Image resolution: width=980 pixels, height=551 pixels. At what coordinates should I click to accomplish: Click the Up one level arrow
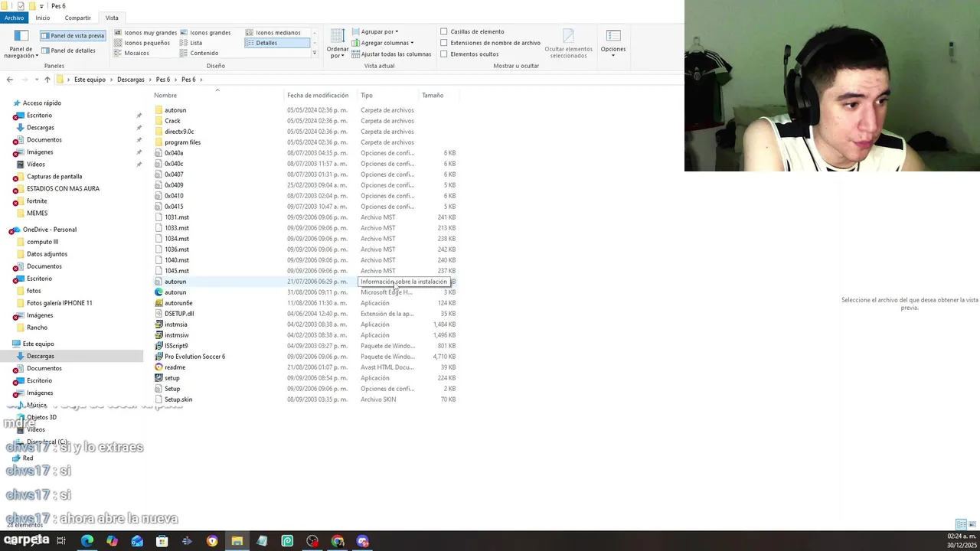pyautogui.click(x=47, y=80)
